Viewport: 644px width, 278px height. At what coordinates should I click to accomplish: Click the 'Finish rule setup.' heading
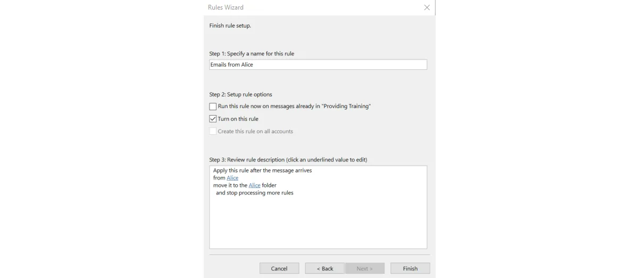click(230, 26)
